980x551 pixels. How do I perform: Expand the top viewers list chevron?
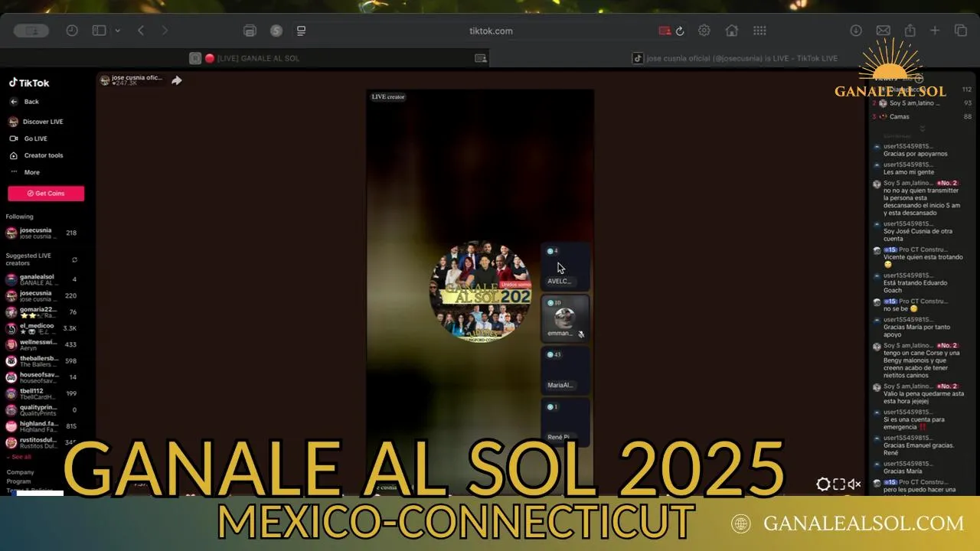pos(922,129)
